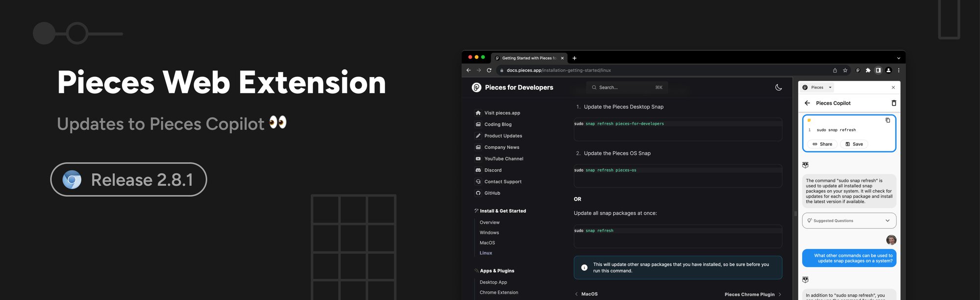This screenshot has height=300, width=980.
Task: Expand the tab search chevron
Action: click(899, 58)
